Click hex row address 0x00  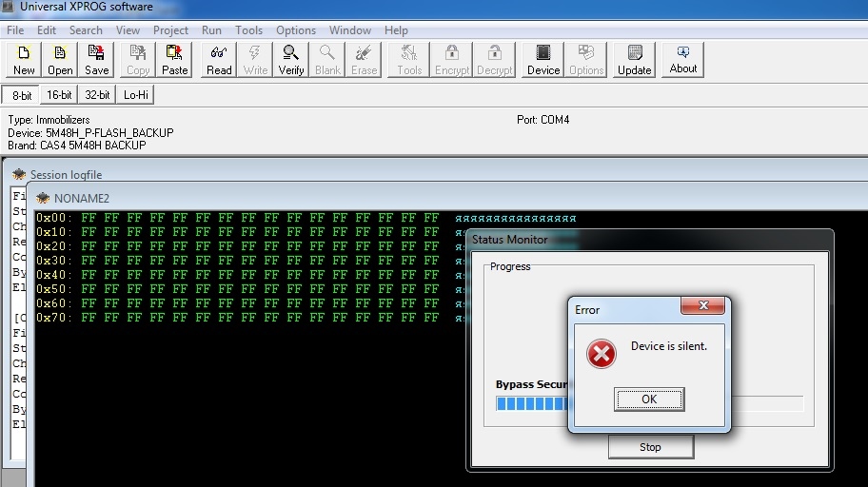(x=53, y=218)
